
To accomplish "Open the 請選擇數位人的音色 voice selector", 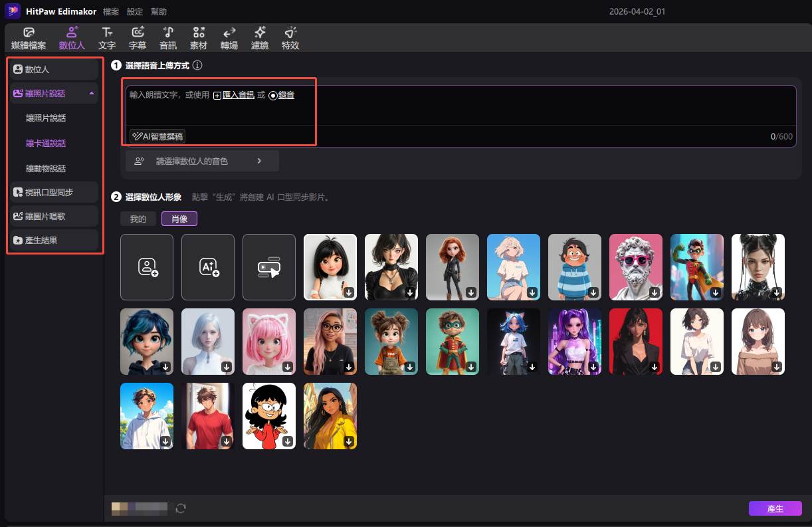I will [x=202, y=160].
